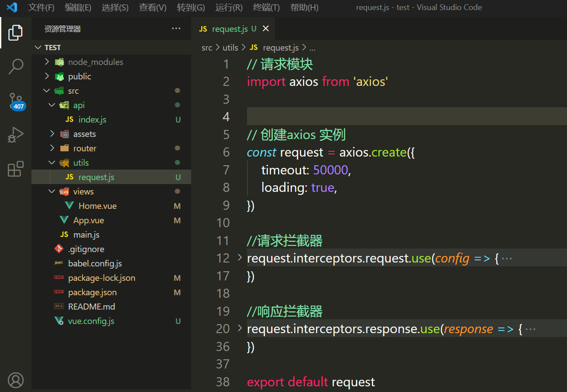Image resolution: width=567 pixels, height=392 pixels.
Task: Click the markdown icon beside README.md
Action: (x=59, y=307)
